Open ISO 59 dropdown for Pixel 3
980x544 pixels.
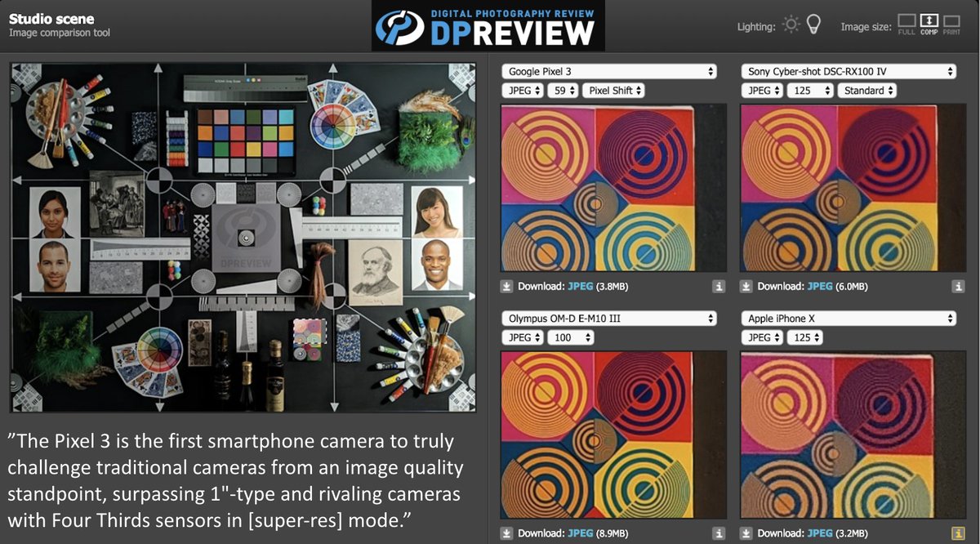click(x=563, y=91)
